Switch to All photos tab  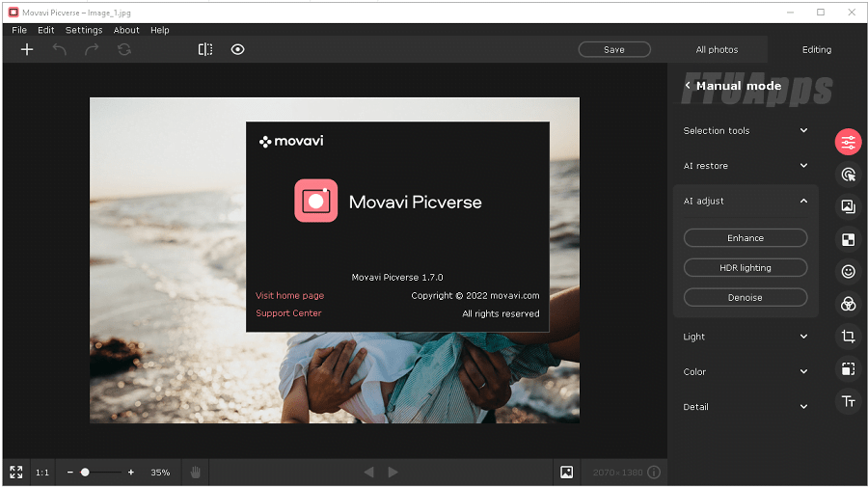pos(717,50)
